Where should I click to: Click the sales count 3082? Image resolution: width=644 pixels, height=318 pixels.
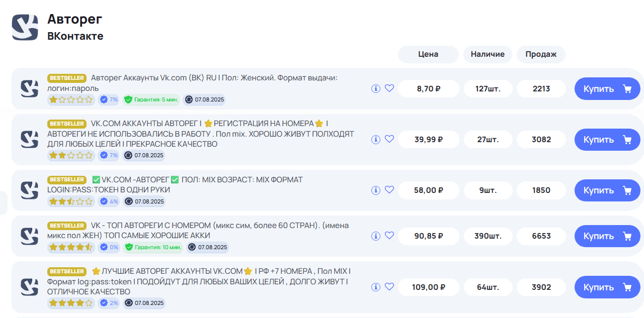541,140
